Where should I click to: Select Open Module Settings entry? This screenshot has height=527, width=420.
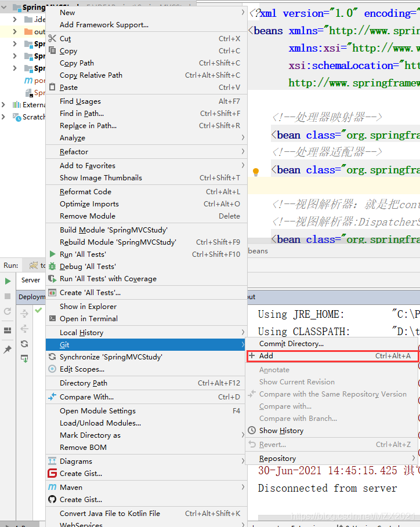click(x=146, y=410)
